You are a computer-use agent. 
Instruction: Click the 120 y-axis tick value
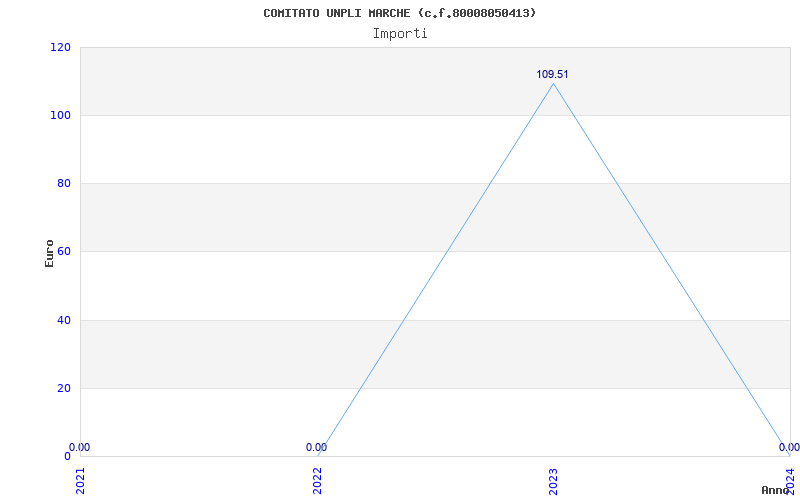(60, 47)
